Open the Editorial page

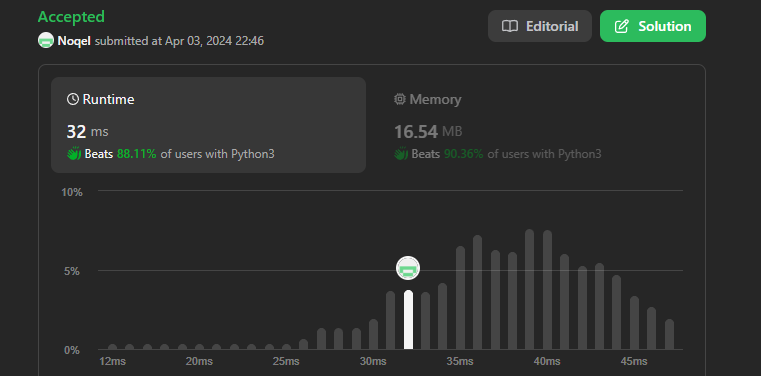pyautogui.click(x=540, y=26)
